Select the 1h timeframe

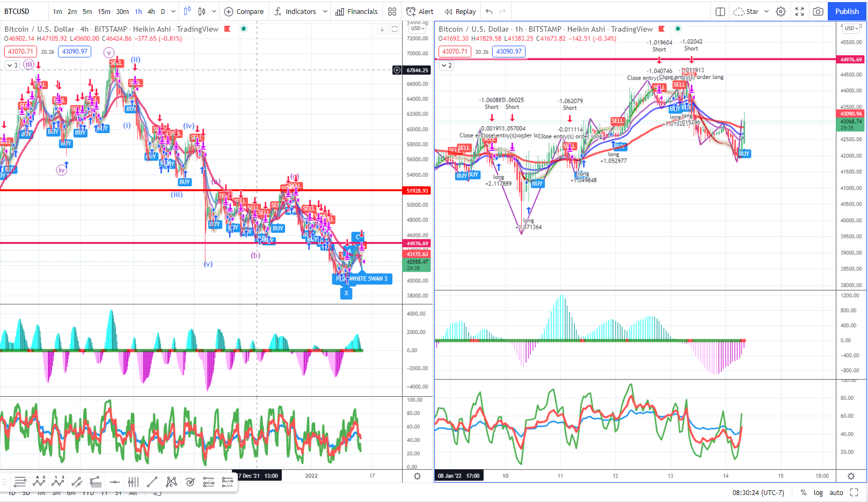(x=138, y=11)
